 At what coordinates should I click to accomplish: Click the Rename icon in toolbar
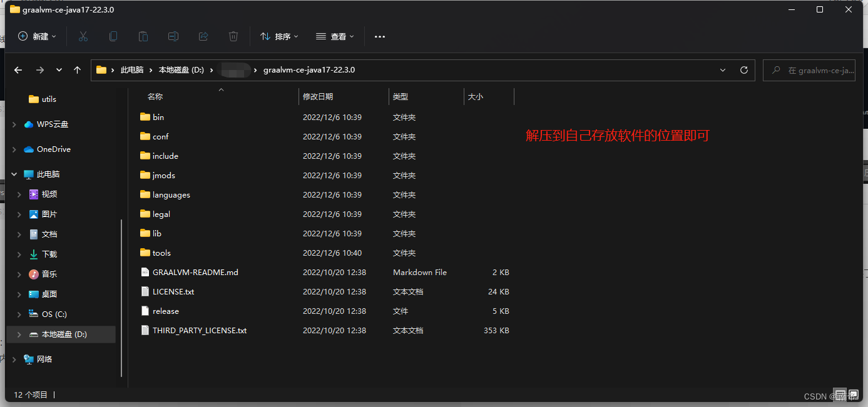point(173,37)
